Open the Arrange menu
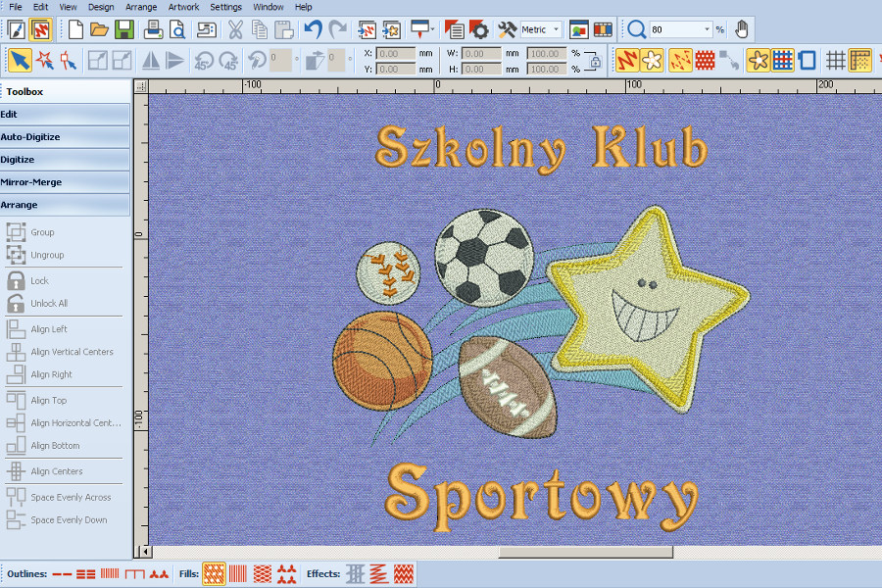Image resolution: width=882 pixels, height=588 pixels. pos(141,7)
